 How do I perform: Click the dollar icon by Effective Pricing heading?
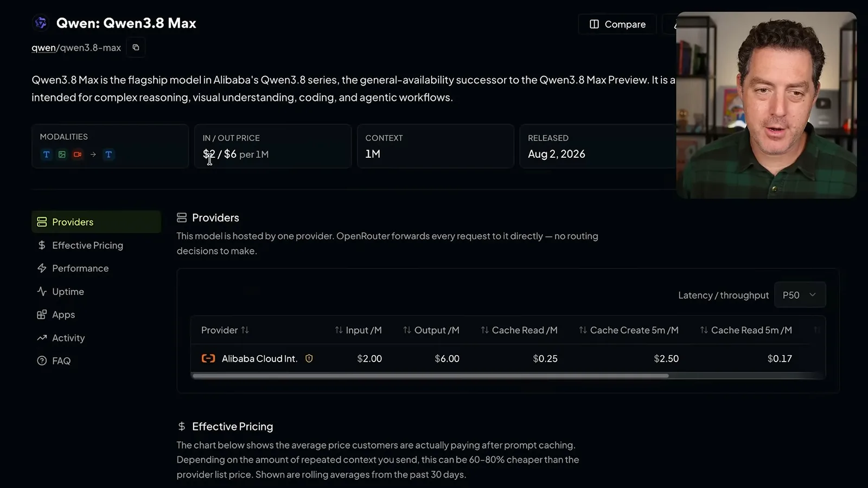point(182,427)
